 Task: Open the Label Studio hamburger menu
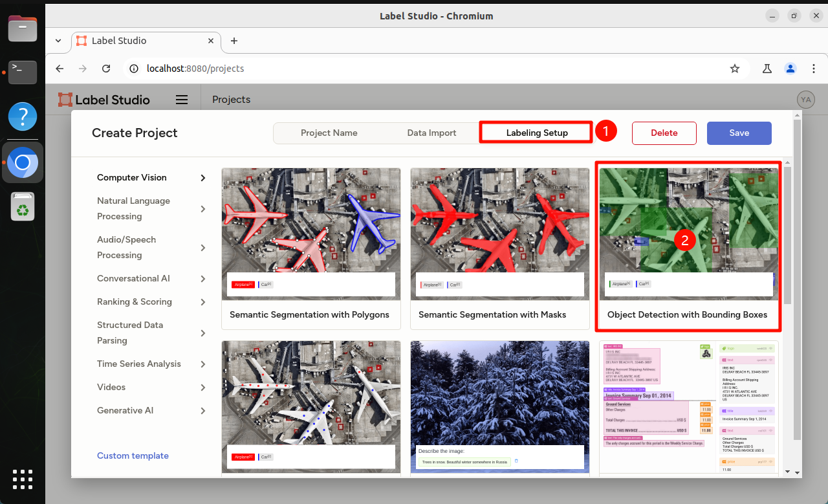(182, 100)
